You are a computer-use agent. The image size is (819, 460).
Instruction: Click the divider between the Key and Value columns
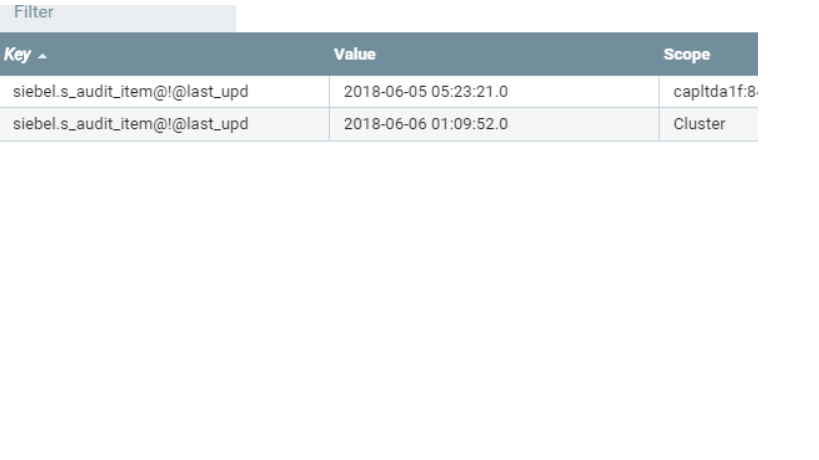(x=329, y=108)
